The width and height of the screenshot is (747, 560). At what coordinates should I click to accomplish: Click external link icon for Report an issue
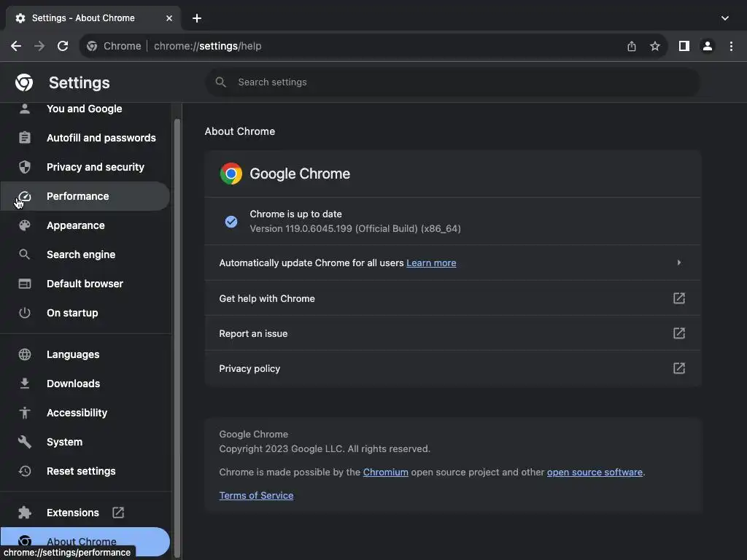pos(678,333)
